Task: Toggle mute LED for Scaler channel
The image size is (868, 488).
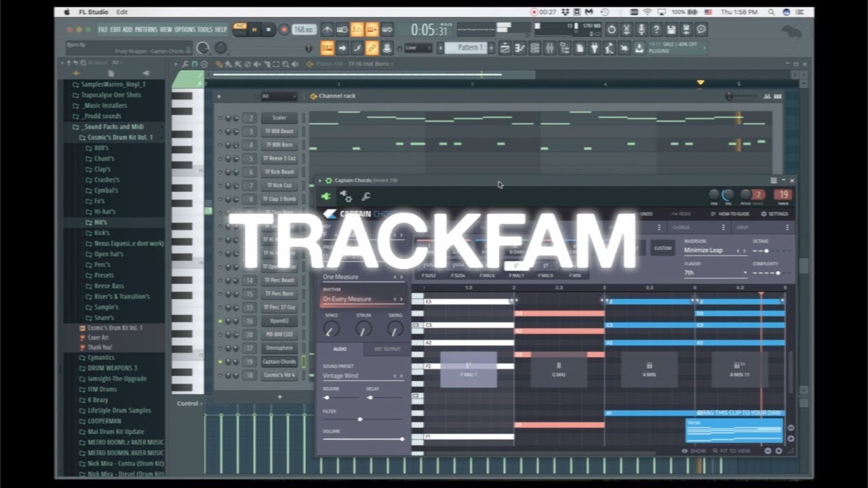Action: (x=220, y=118)
